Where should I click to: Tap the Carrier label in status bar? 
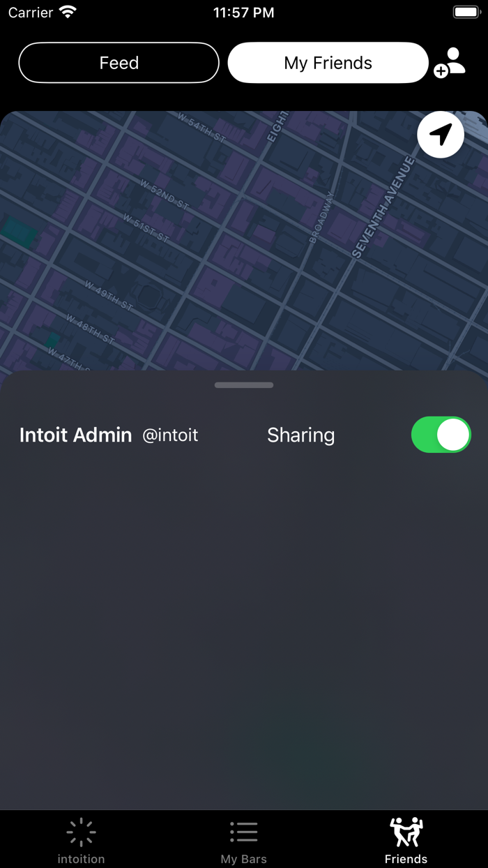point(31,13)
